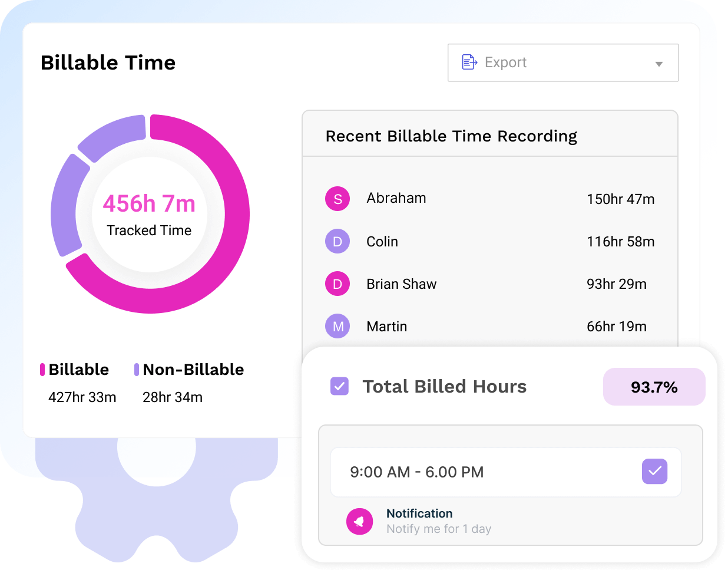Click Colin's purple avatar icon
Viewport: 728px width, 573px height.
click(337, 241)
